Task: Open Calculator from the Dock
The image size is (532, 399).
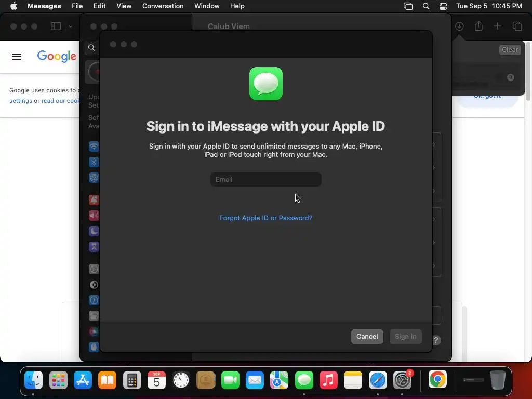Action: point(132,380)
